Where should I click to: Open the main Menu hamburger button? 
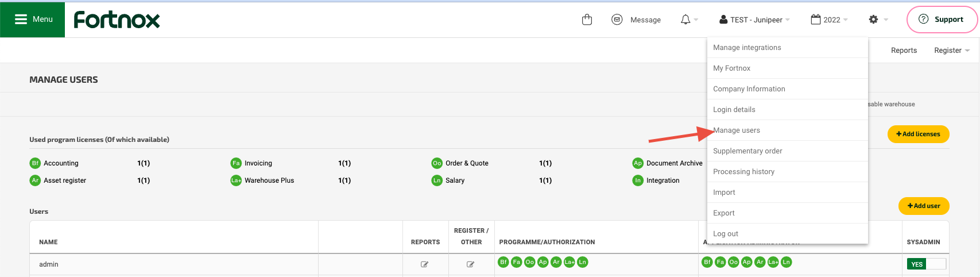pyautogui.click(x=33, y=20)
